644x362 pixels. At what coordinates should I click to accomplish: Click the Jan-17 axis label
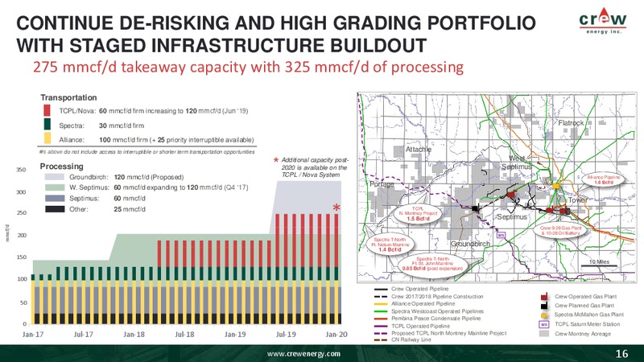pos(33,334)
